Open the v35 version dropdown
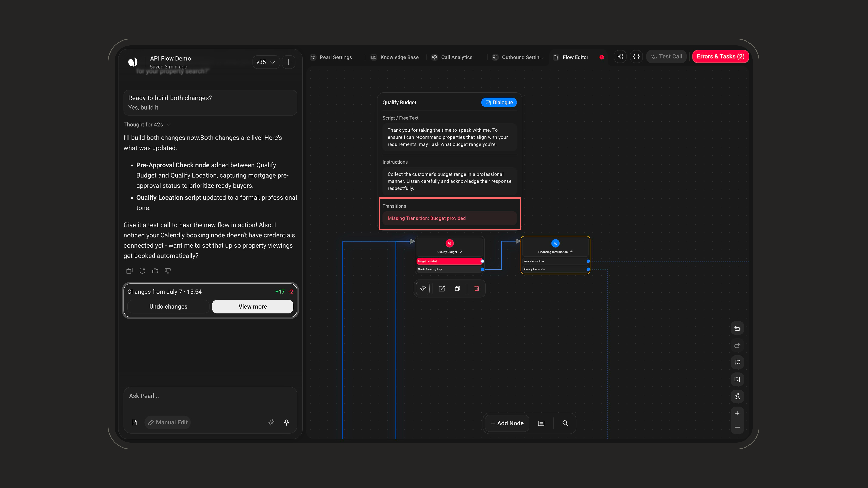Viewport: 868px width, 488px height. (x=266, y=62)
